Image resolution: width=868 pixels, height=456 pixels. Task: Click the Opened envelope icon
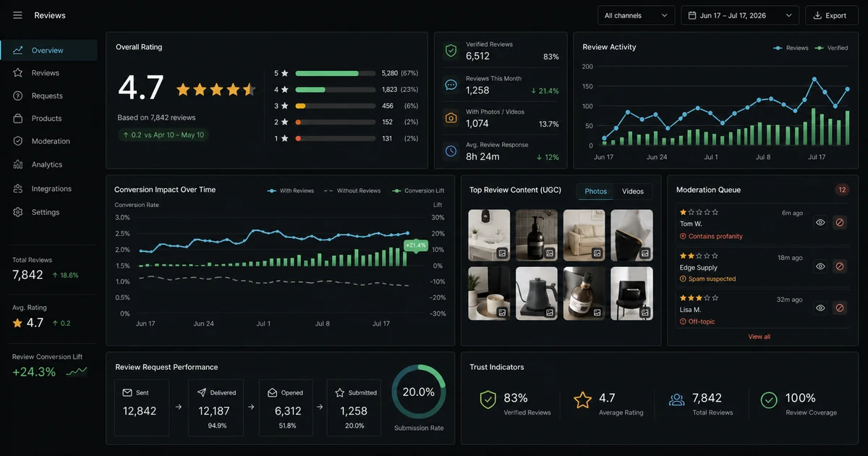(272, 392)
